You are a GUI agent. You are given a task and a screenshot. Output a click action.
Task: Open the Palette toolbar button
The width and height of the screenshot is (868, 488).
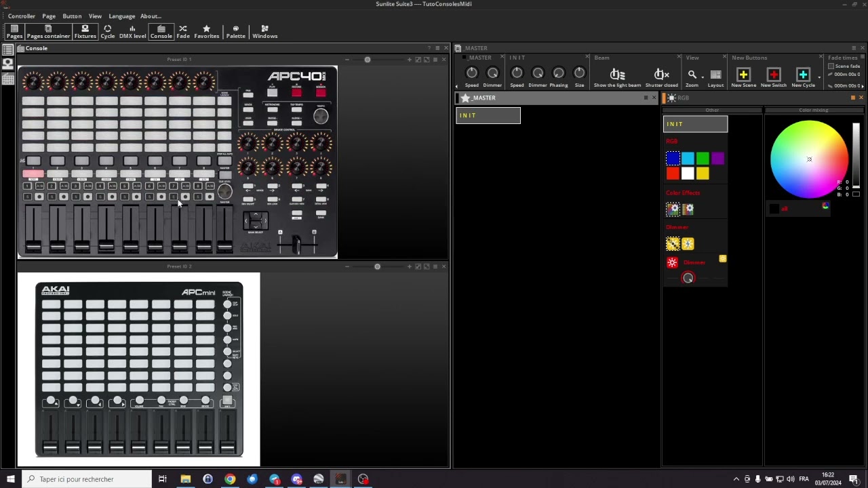point(235,31)
